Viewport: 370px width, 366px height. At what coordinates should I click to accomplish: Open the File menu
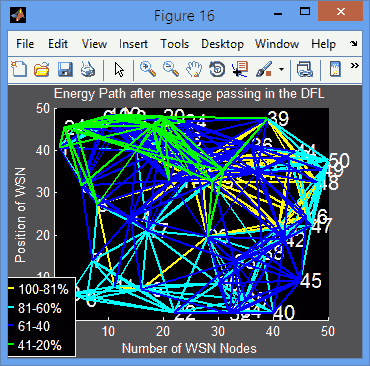click(x=25, y=44)
